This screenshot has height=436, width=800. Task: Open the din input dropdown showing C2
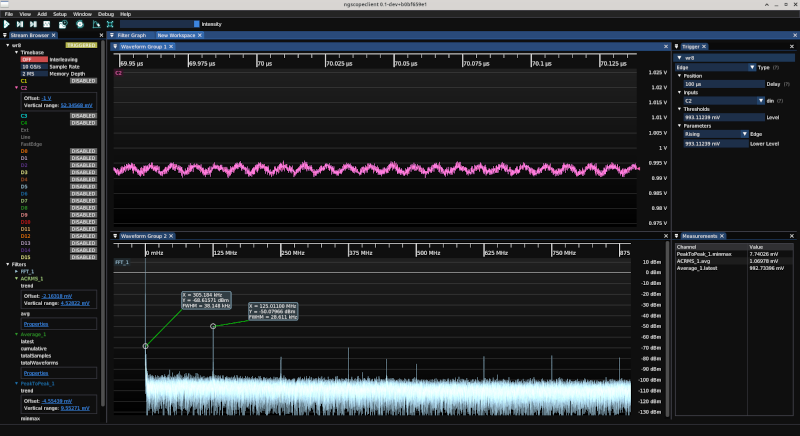coord(724,101)
